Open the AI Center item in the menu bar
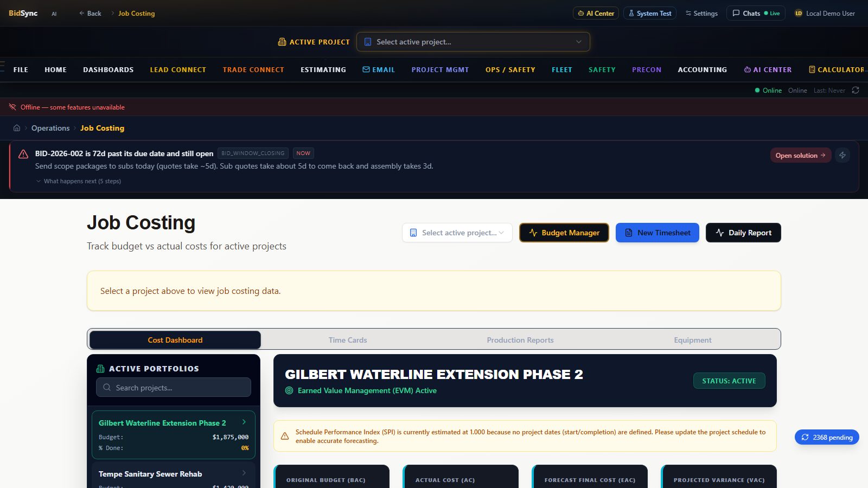Image resolution: width=868 pixels, height=488 pixels. [x=768, y=69]
